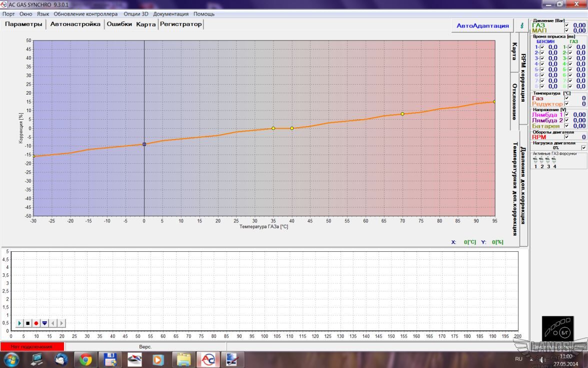Toggle petrol injector 4 checkbox

(542, 64)
